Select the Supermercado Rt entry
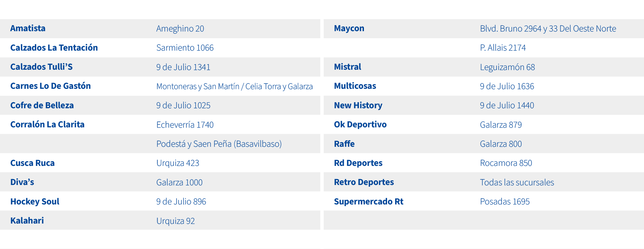The height and width of the screenshot is (249, 644). [368, 201]
